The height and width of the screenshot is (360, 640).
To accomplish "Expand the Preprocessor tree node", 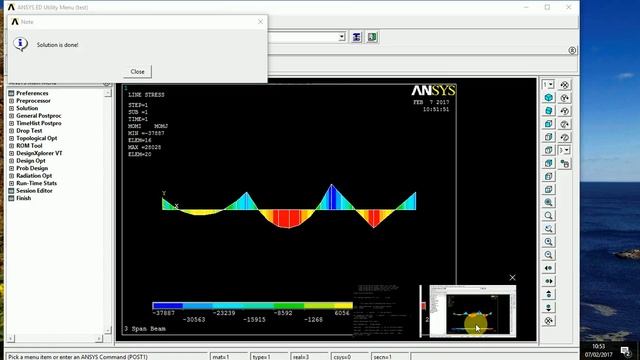I will pos(11,101).
